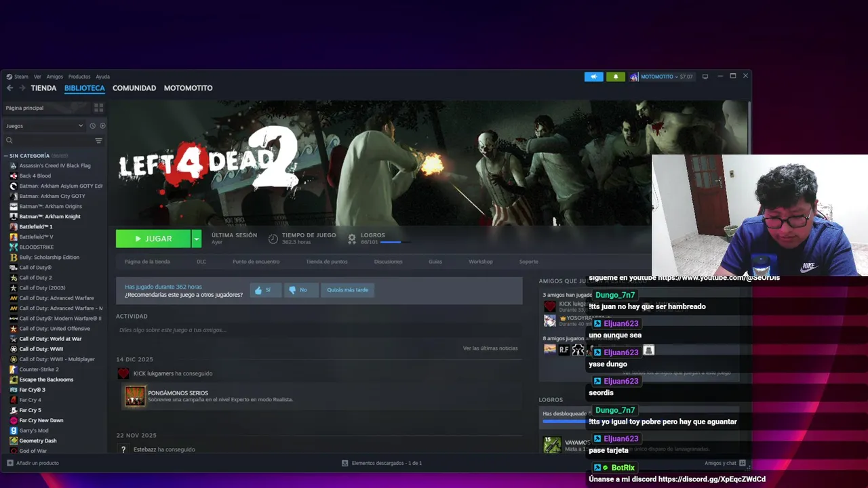Switch to the COMUNIDAD tab
868x488 pixels.
134,88
